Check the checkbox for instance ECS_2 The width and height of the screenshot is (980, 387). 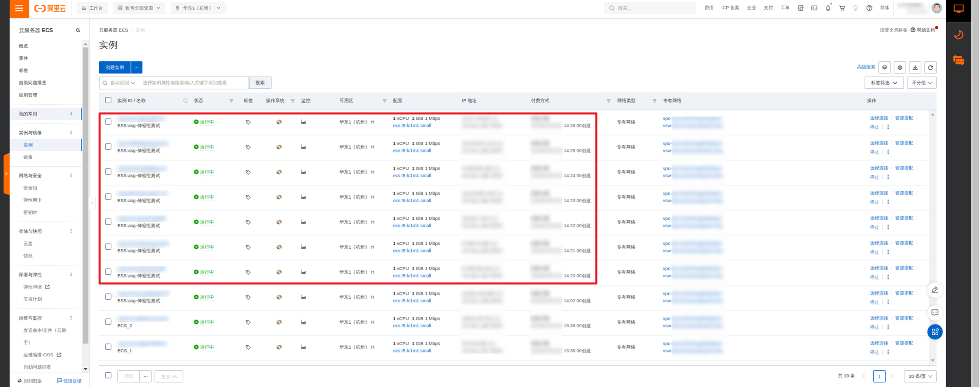[x=108, y=322]
